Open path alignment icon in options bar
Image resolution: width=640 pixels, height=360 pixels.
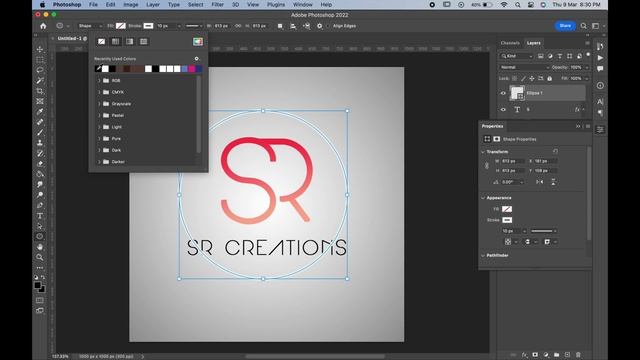coord(293,26)
